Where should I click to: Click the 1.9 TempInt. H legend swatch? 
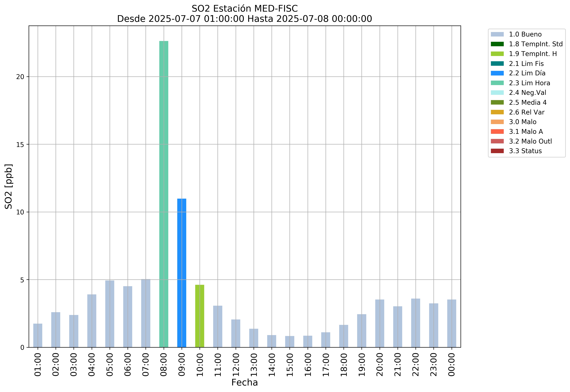tap(497, 54)
